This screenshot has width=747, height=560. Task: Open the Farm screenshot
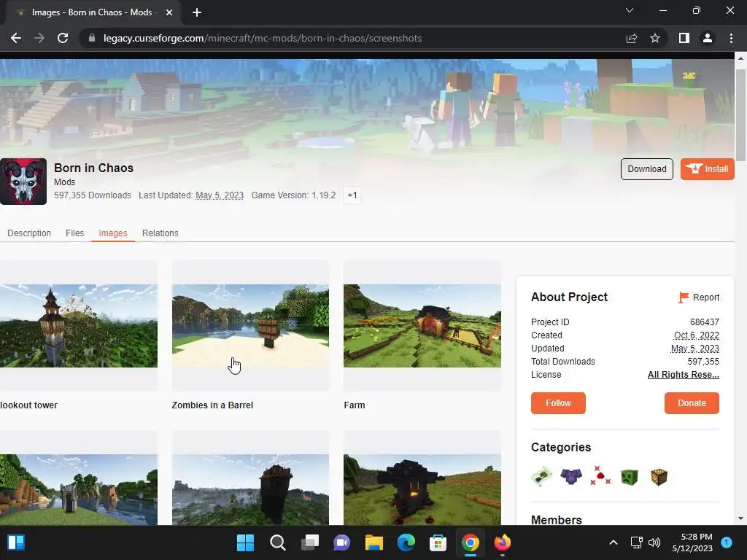click(422, 326)
